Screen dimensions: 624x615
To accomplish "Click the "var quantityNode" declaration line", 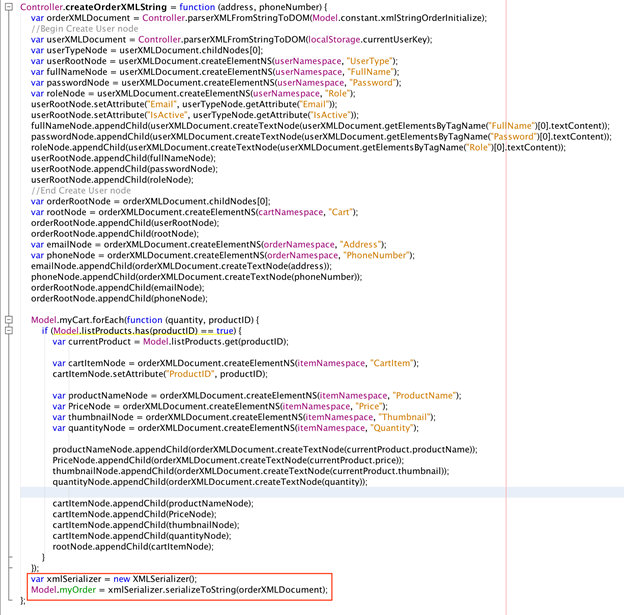I will [x=236, y=428].
